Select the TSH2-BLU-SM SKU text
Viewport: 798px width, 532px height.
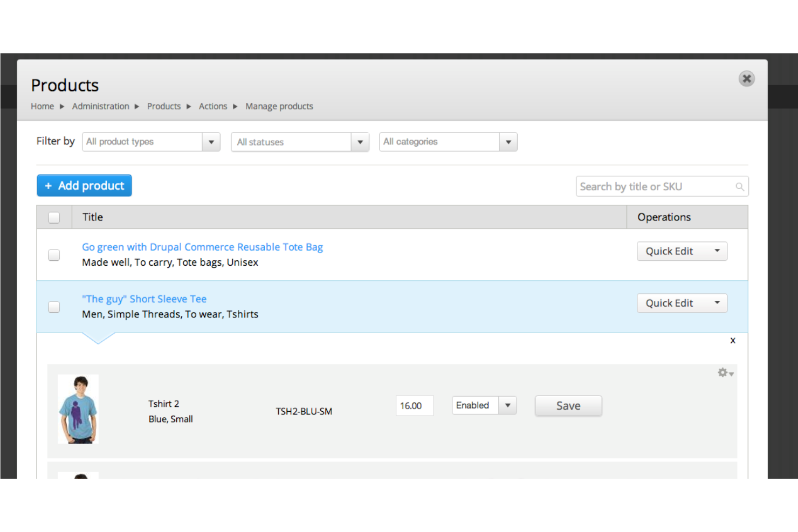click(x=304, y=411)
